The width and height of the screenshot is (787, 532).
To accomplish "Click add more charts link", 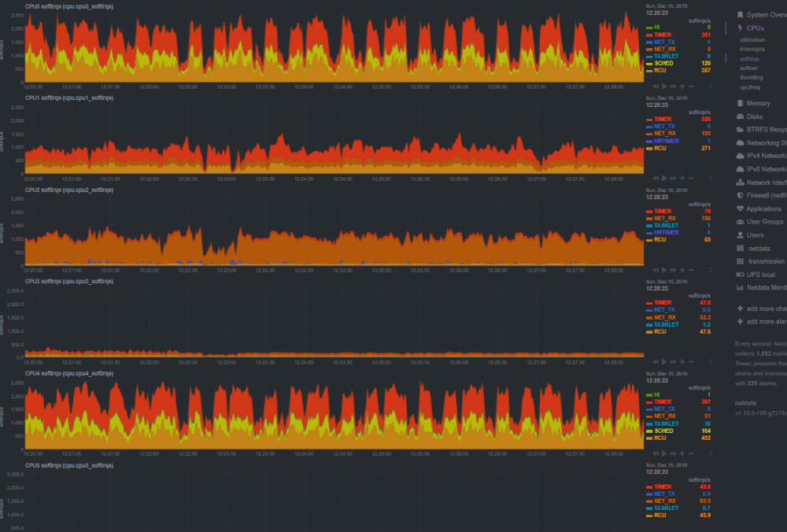I will (x=767, y=308).
